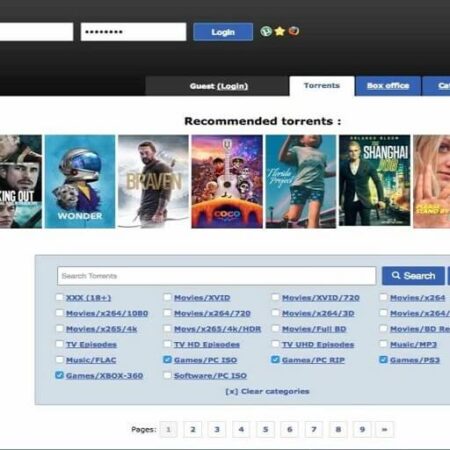Open the Movies/XVID category link
Image resolution: width=450 pixels, height=450 pixels.
[x=202, y=298]
